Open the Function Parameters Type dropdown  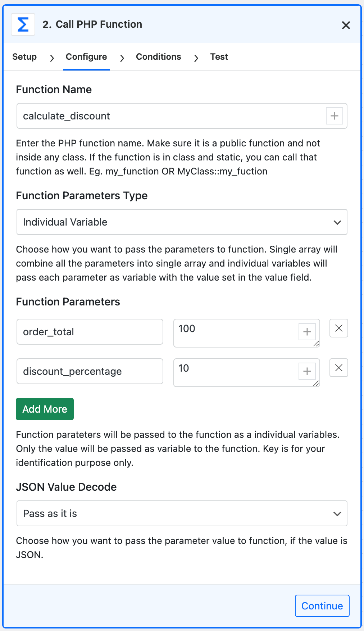tap(182, 222)
